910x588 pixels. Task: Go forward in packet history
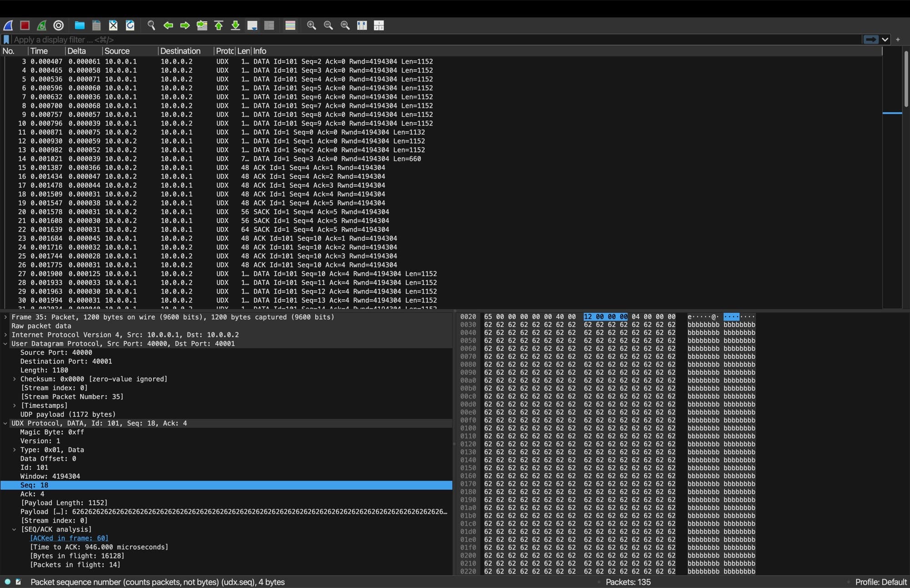[185, 25]
